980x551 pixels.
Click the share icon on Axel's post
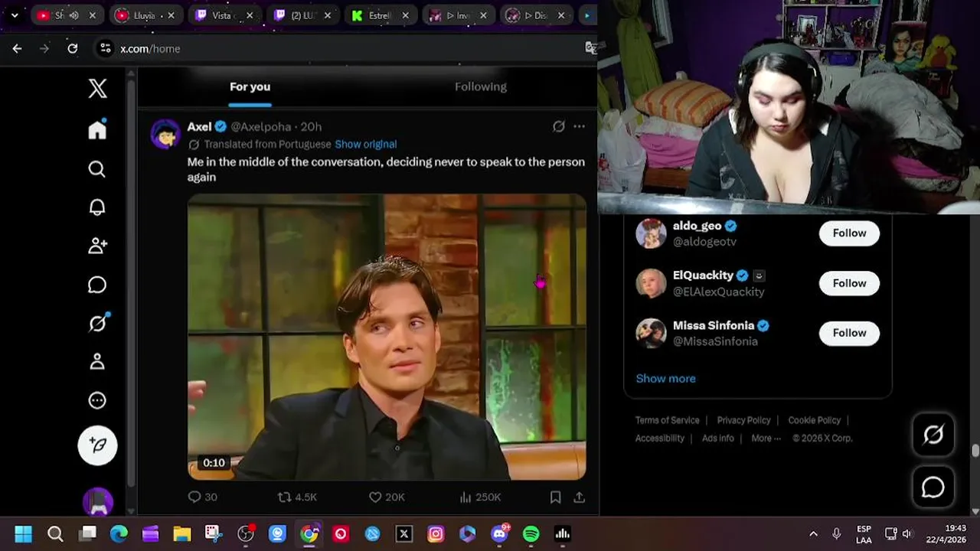(580, 497)
